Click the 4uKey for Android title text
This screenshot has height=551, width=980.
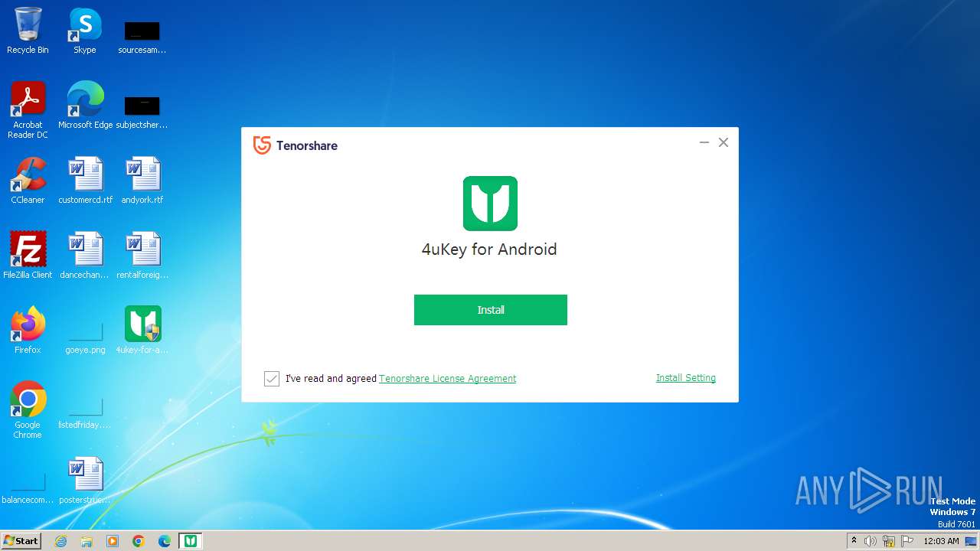pyautogui.click(x=489, y=249)
